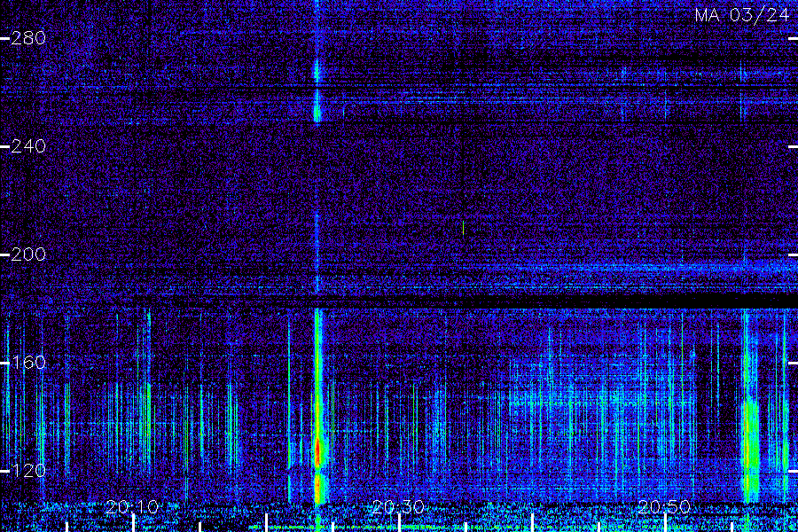
Task: Click the 20:30 time axis label
Action: [x=398, y=507]
